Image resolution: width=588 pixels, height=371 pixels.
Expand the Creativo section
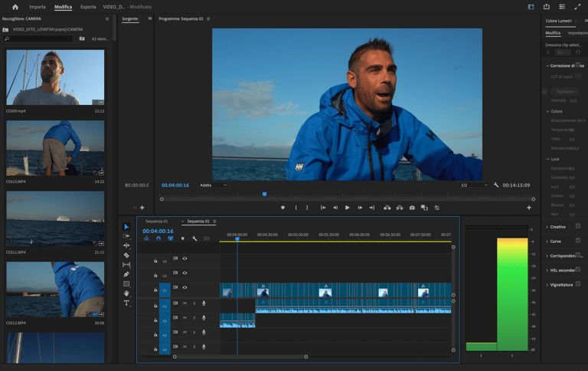coord(547,227)
